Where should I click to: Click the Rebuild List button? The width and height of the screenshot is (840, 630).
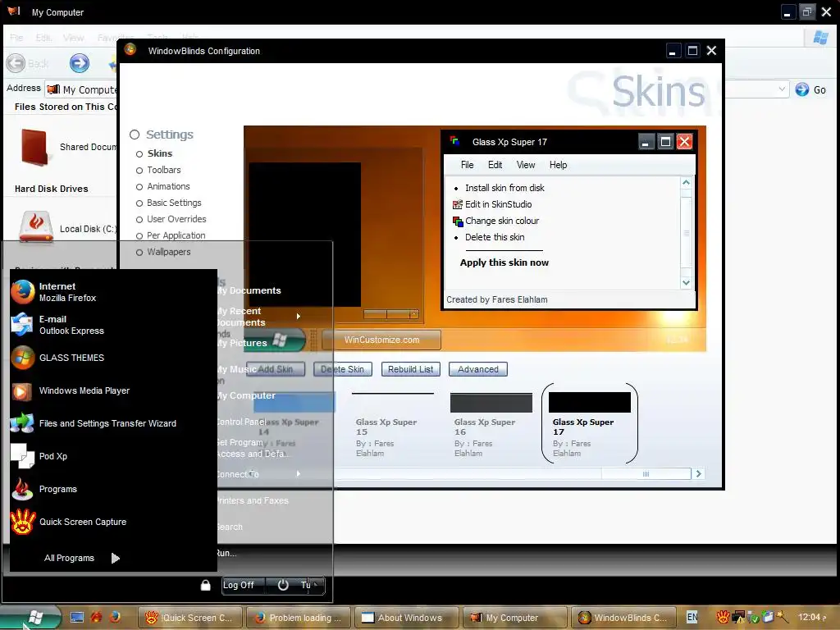[x=411, y=369]
